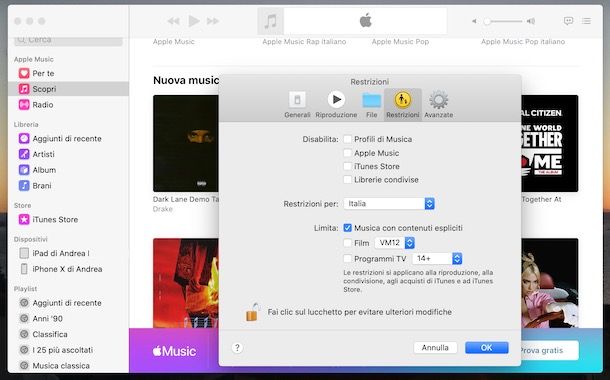
Task: Confirm with the OK button
Action: 487,348
